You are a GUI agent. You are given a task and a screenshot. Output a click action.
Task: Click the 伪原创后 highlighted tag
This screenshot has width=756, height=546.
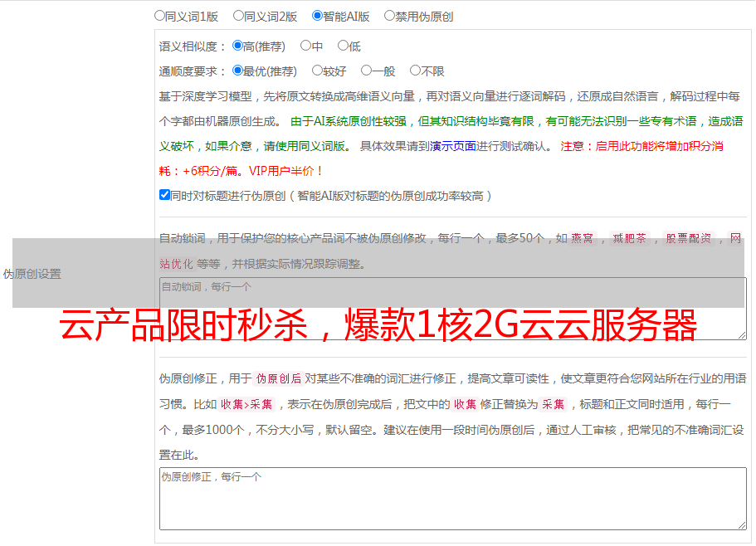click(x=278, y=378)
